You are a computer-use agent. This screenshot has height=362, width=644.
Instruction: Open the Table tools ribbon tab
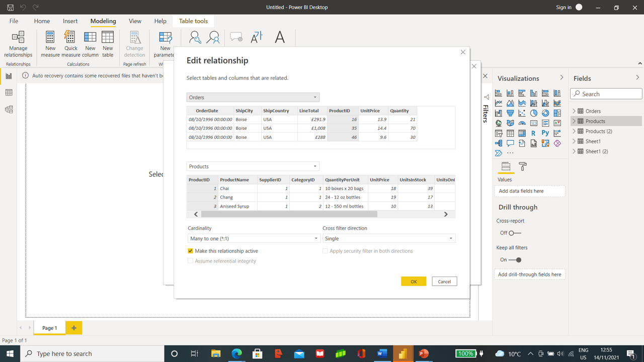[193, 21]
